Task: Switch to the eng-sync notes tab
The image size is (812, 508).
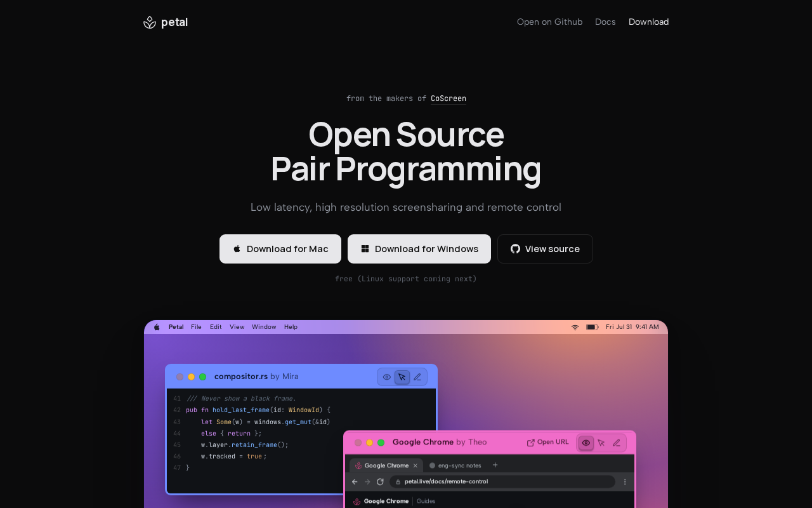Action: click(455, 465)
